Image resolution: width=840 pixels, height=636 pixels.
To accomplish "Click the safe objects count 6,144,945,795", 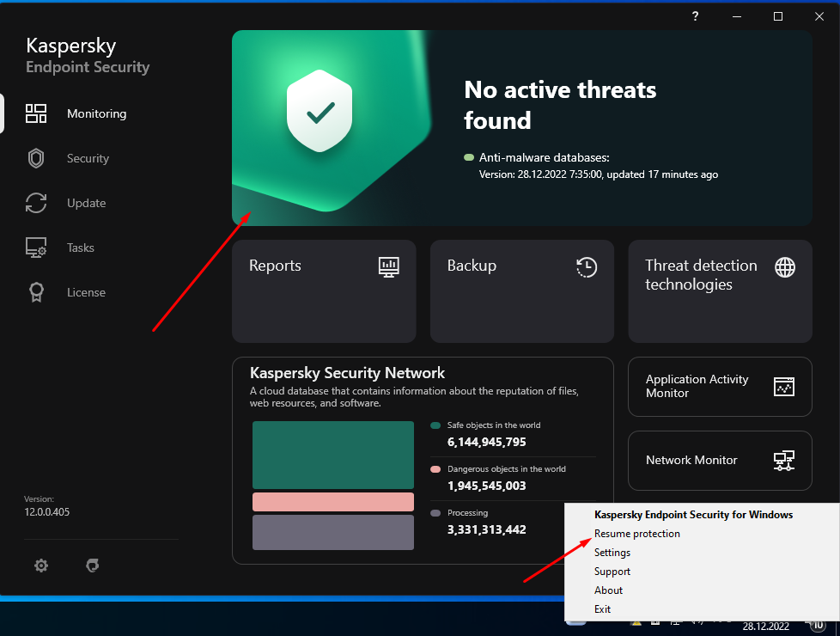I will pyautogui.click(x=486, y=442).
